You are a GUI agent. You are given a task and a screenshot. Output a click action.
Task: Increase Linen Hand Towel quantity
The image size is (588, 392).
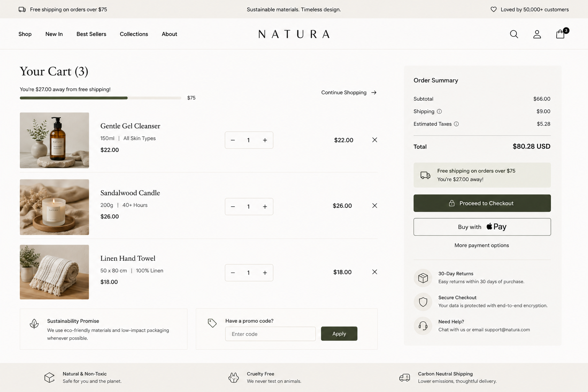click(x=265, y=273)
